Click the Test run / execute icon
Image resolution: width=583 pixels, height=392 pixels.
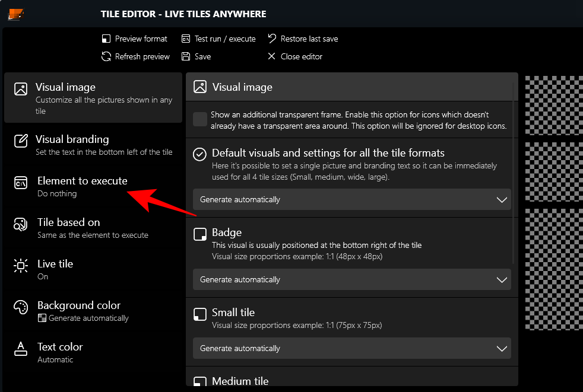coord(186,39)
